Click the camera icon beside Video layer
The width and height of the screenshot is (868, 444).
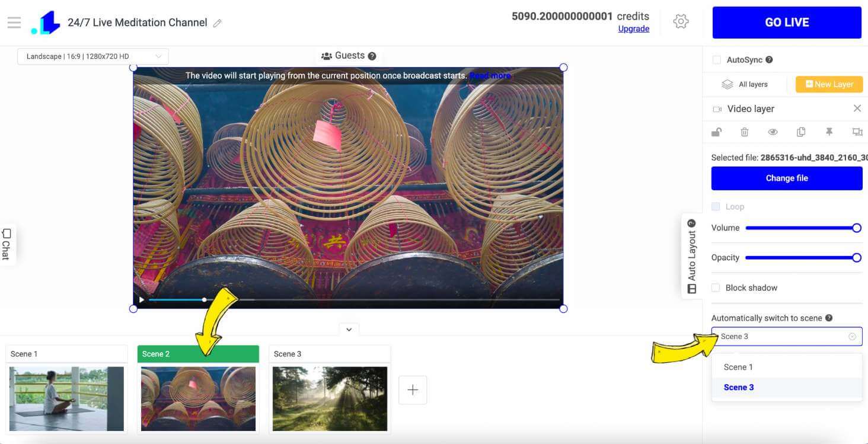click(717, 109)
